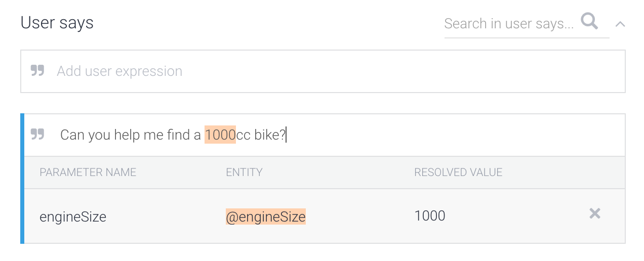Delete the engineSize parameter row
The height and width of the screenshot is (261, 644).
pos(595,214)
